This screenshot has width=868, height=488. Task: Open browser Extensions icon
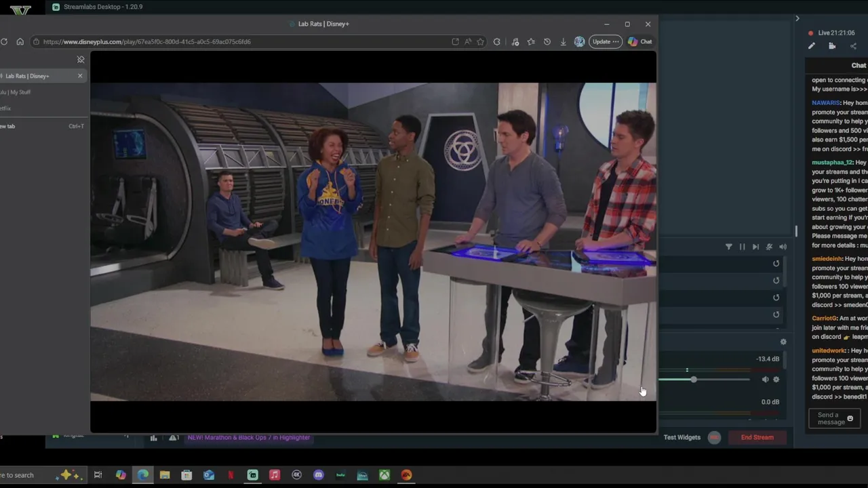tap(497, 41)
